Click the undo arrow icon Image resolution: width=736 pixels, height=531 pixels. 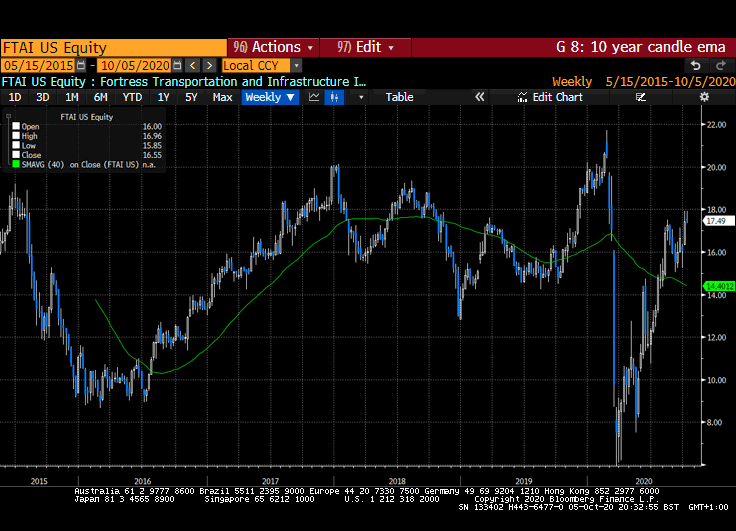point(696,66)
